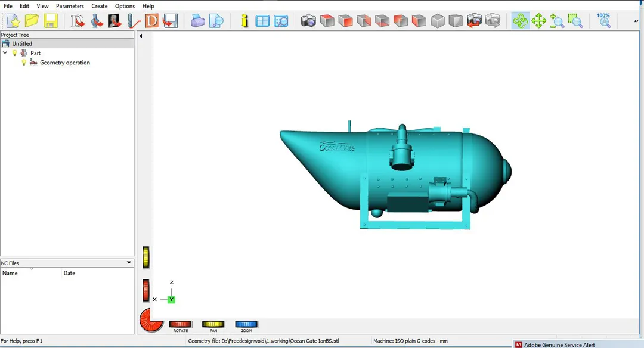Image resolution: width=644 pixels, height=348 pixels.
Task: Click the load bitmap portrait photo icon
Action: click(115, 20)
